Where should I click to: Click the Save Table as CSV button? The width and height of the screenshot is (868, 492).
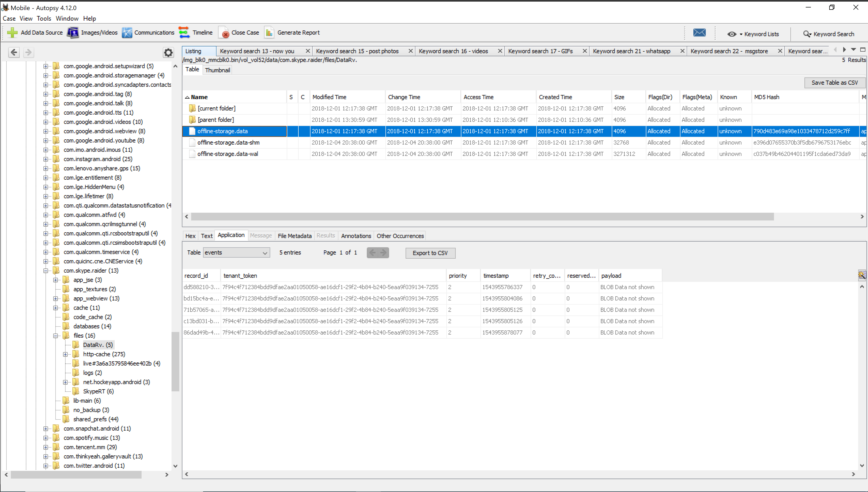(x=834, y=82)
